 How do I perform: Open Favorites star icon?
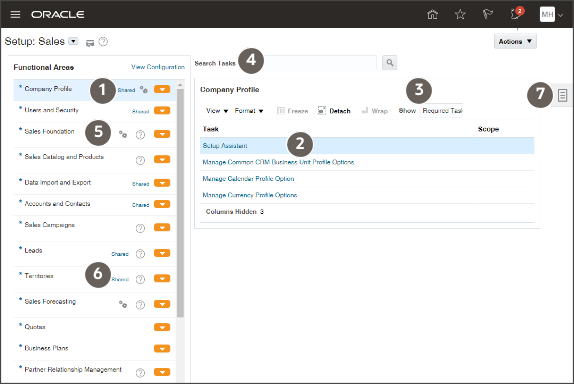pyautogui.click(x=460, y=14)
